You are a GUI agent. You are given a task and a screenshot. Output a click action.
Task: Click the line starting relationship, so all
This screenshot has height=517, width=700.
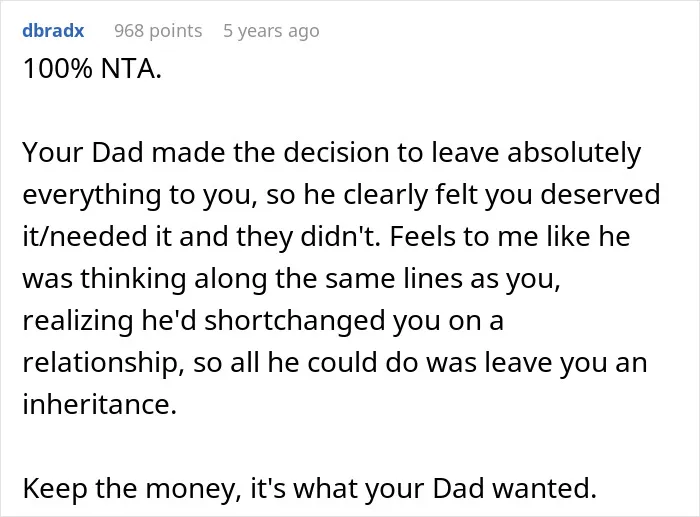(x=335, y=363)
